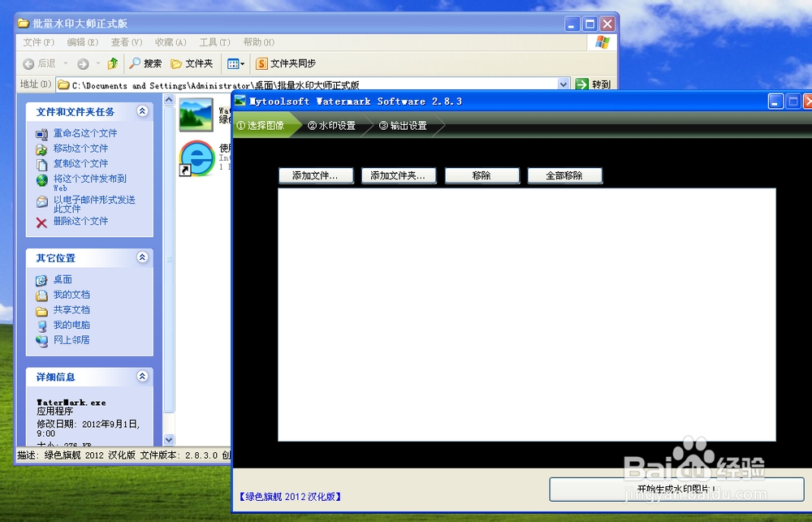
Task: Click 将这个文件发布到 Web link
Action: (x=89, y=183)
